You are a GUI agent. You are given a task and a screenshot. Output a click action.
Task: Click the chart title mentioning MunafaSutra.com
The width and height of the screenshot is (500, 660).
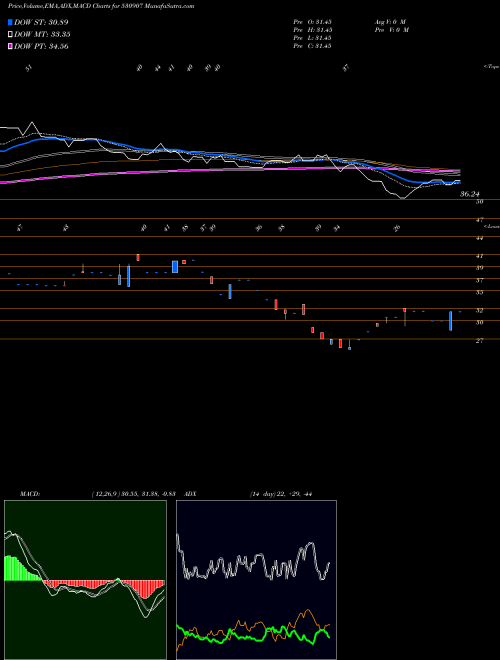101,7
